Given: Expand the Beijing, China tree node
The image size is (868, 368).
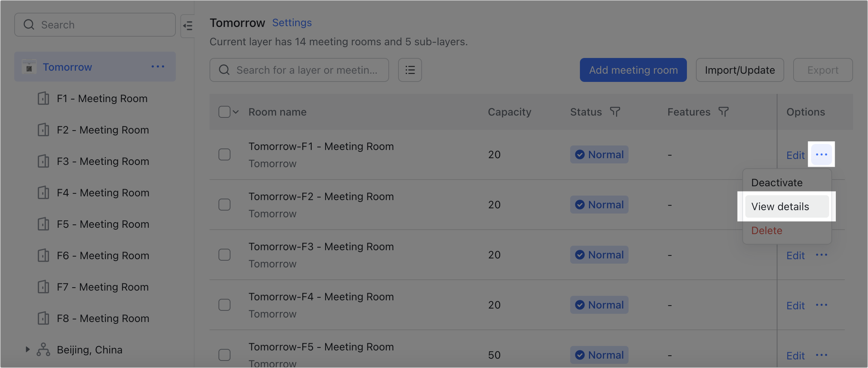Looking at the screenshot, I should pos(27,349).
